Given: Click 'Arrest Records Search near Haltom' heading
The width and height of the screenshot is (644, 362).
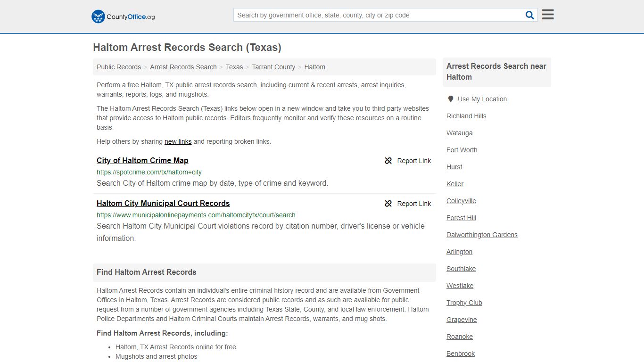Looking at the screenshot, I should tap(496, 72).
